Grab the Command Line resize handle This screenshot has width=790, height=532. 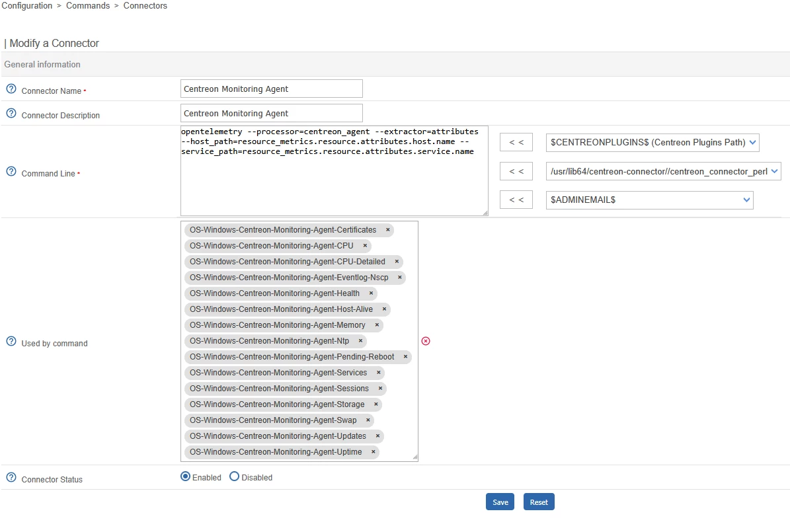point(485,213)
